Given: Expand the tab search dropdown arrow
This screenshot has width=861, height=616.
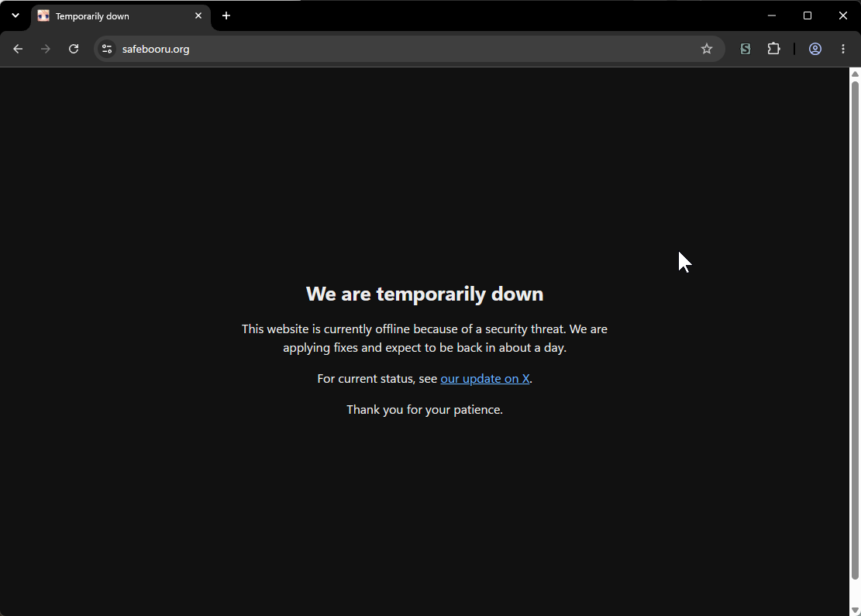Looking at the screenshot, I should 15,16.
